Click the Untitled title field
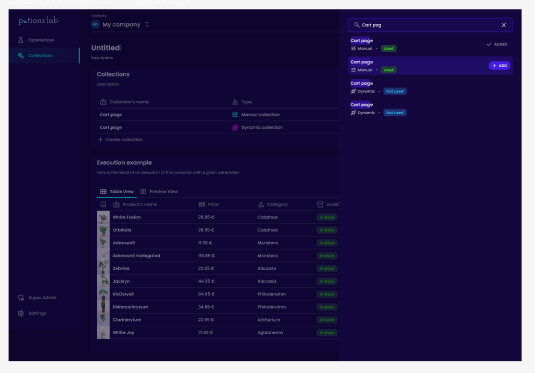The image size is (535, 373). pyautogui.click(x=106, y=48)
